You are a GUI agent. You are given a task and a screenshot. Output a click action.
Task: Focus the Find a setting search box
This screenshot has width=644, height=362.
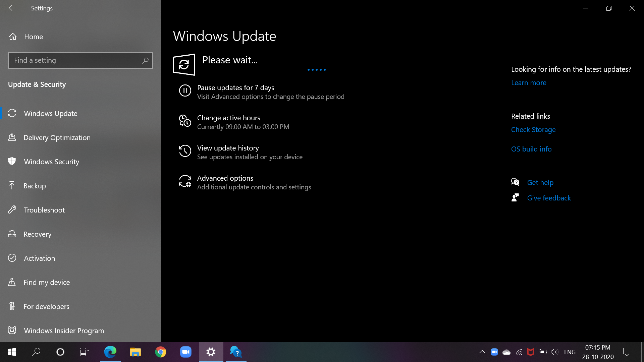point(80,60)
